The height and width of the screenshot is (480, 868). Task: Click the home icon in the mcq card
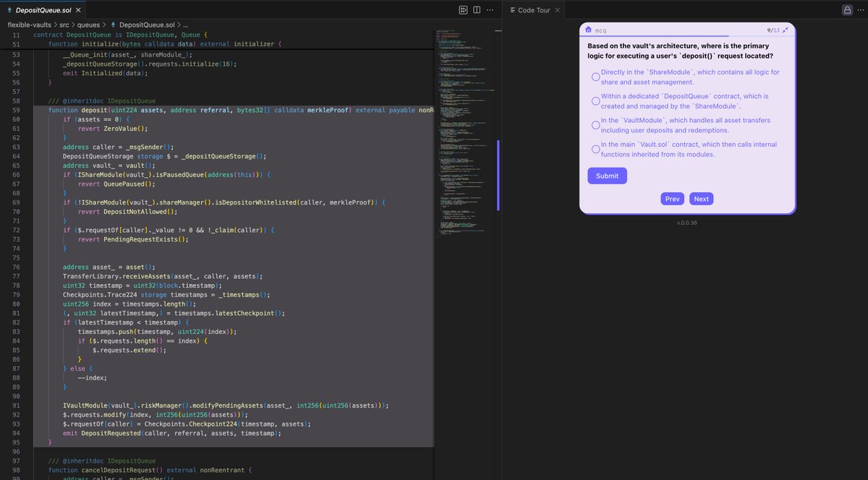coord(589,30)
